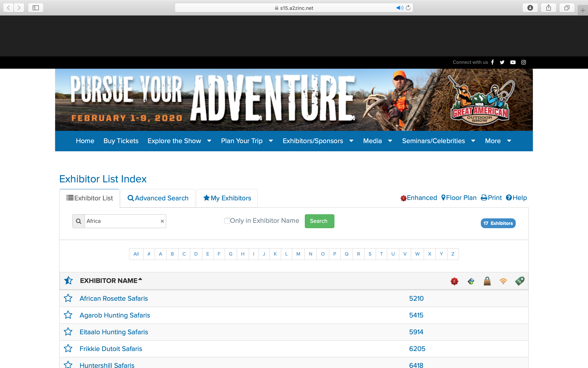Image resolution: width=588 pixels, height=368 pixels.
Task: Click the money tag icon in header
Action: [519, 281]
